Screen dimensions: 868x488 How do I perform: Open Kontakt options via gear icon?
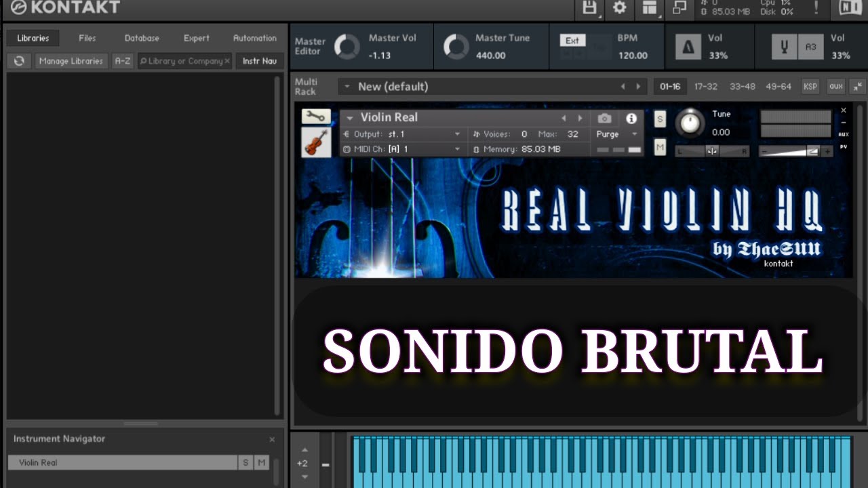tap(619, 7)
